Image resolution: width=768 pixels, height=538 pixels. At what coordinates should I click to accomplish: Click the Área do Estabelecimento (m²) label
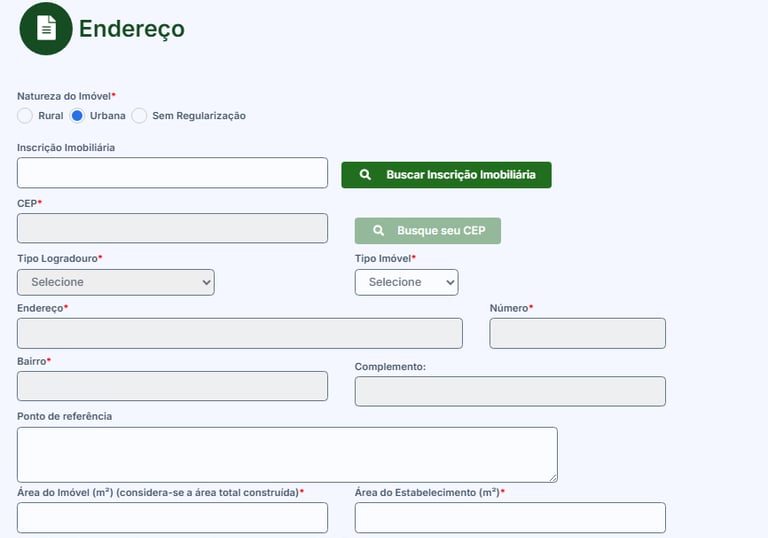point(430,492)
